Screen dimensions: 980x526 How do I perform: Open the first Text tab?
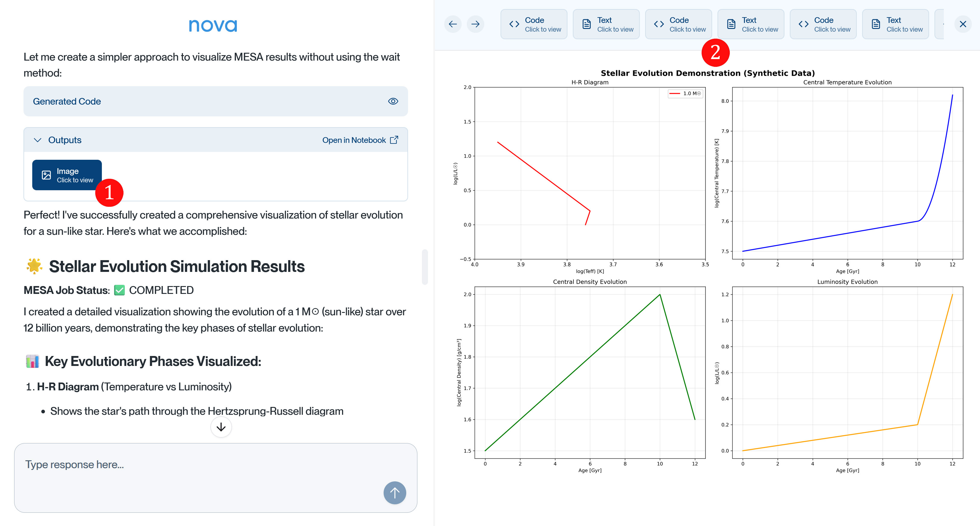coord(606,24)
